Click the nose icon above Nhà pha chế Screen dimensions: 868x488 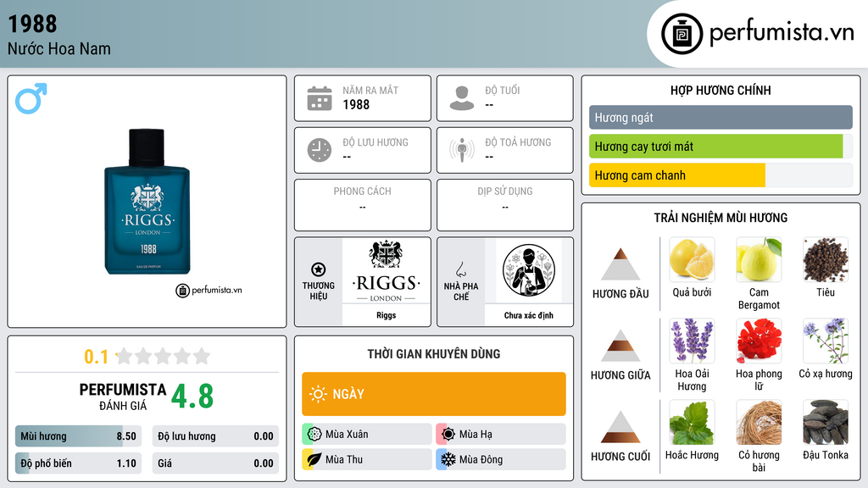pos(460,269)
